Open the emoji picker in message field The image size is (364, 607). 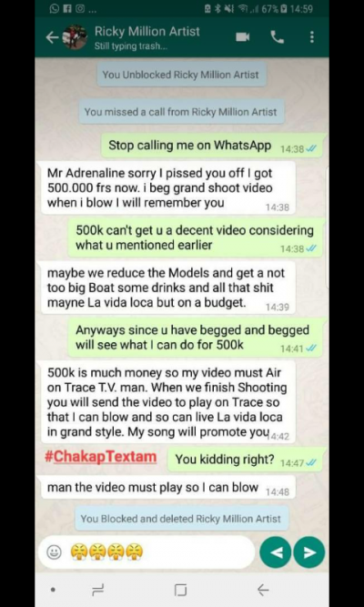coord(54,552)
